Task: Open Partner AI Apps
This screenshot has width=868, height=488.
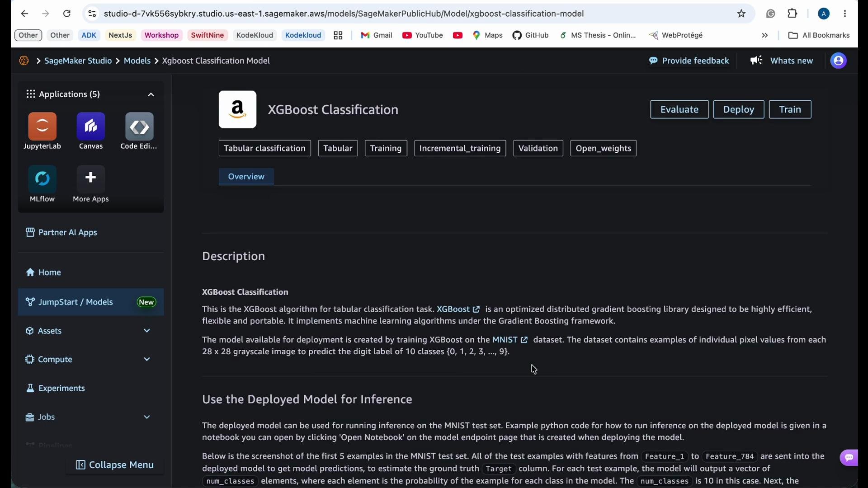Action: pyautogui.click(x=61, y=232)
